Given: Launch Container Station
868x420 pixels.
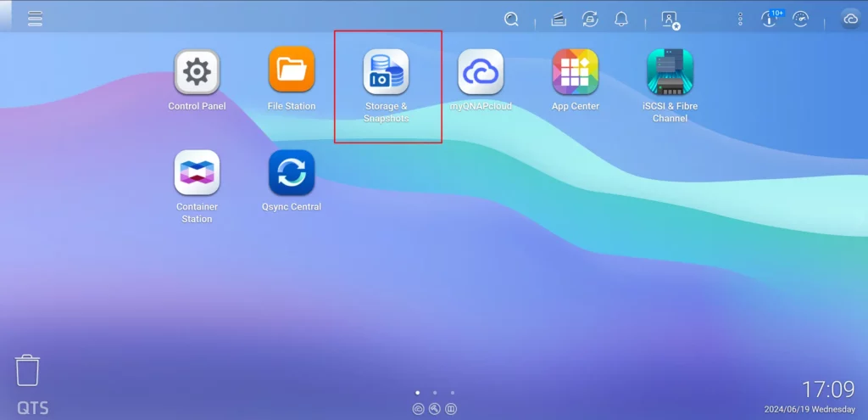Looking at the screenshot, I should coord(197,173).
